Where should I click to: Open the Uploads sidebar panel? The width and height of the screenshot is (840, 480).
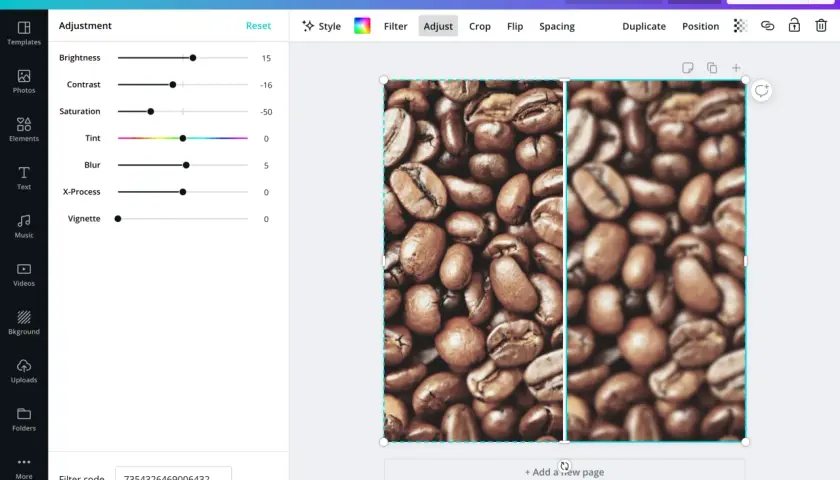pos(24,371)
